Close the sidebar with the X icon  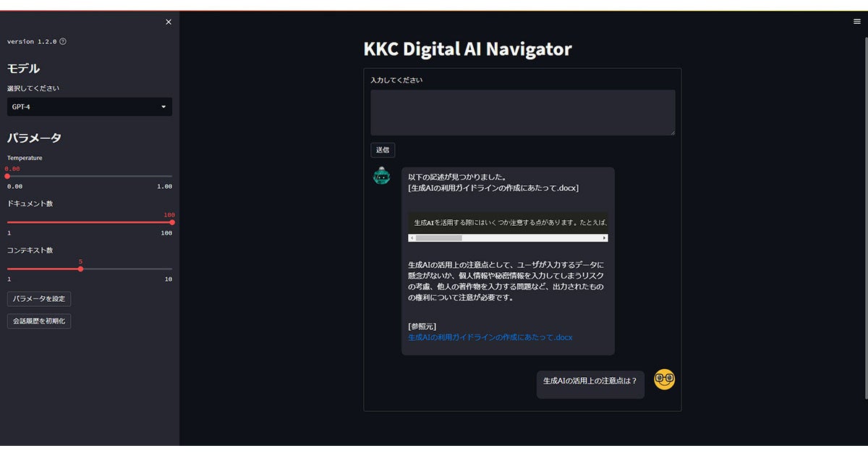[x=168, y=21]
